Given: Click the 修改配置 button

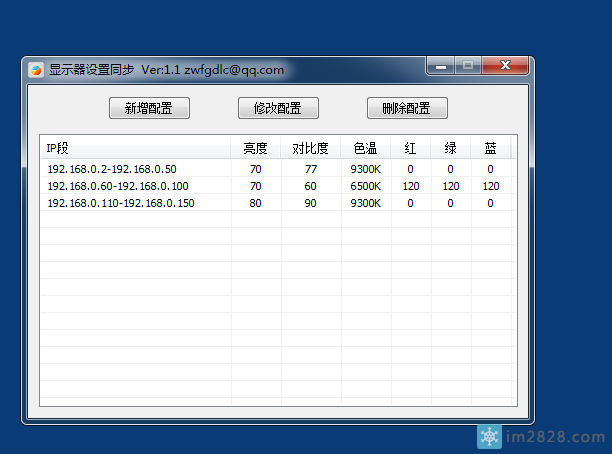Looking at the screenshot, I should 278,108.
